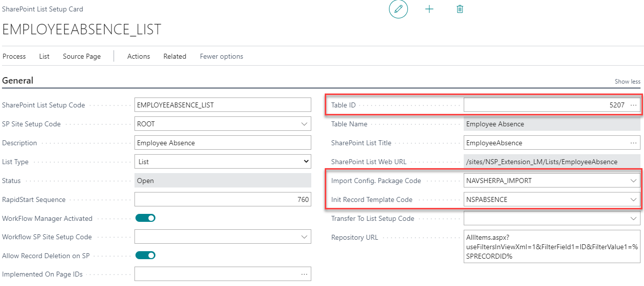Open the Process menu
This screenshot has height=286, width=644.
[14, 56]
